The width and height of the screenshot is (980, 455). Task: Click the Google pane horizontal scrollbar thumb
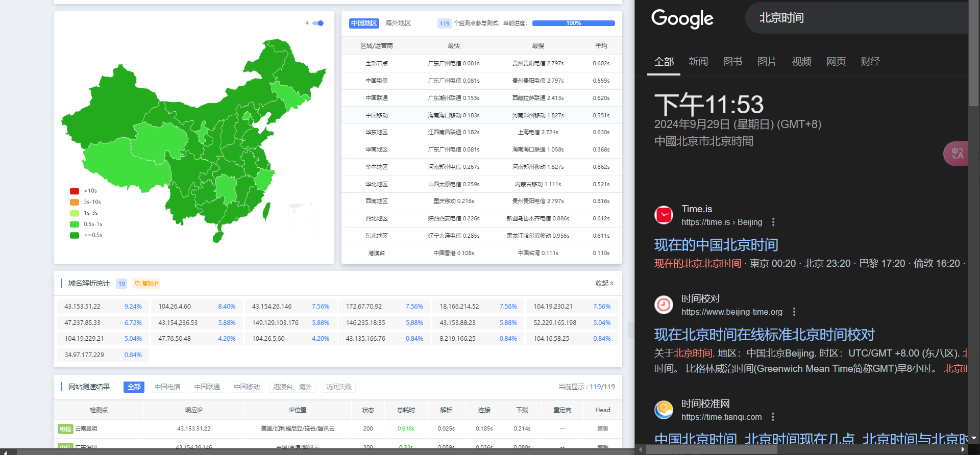[x=712, y=449]
